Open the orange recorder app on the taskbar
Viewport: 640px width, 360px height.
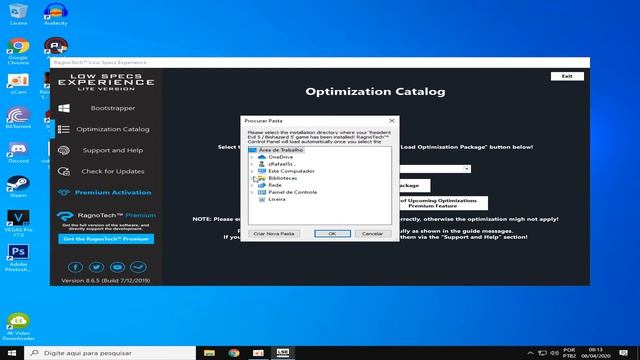tap(258, 353)
